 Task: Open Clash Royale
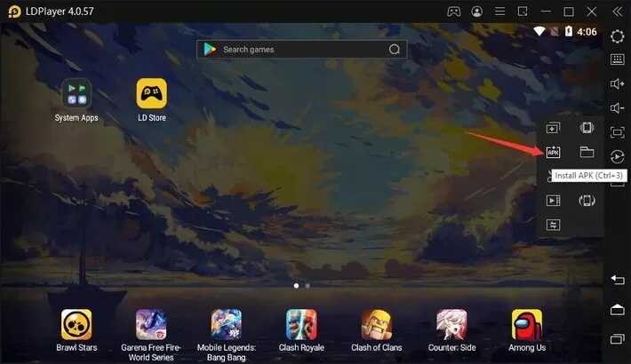(301, 330)
